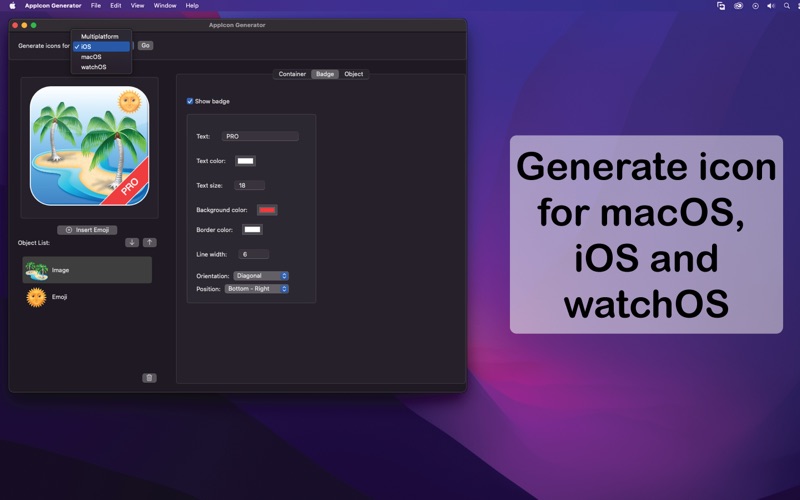Select Multiplatform in the dropdown list
This screenshot has height=500, width=800.
coord(101,37)
